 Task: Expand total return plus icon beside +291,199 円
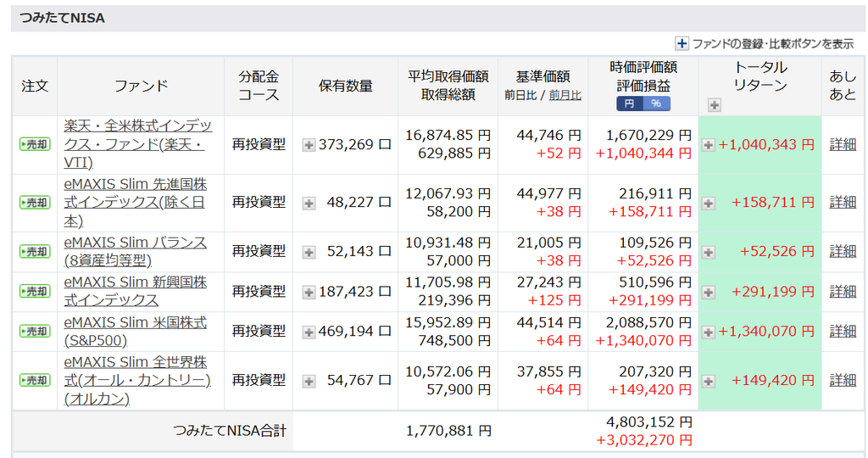[708, 292]
